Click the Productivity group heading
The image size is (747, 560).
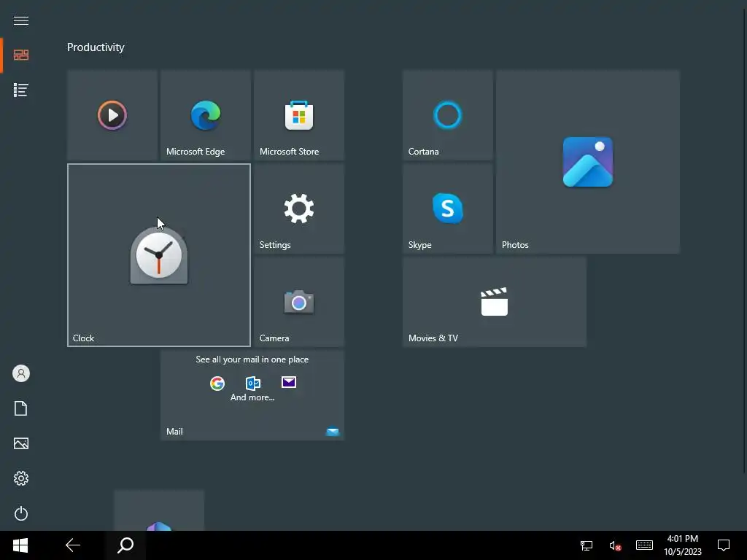pyautogui.click(x=96, y=47)
